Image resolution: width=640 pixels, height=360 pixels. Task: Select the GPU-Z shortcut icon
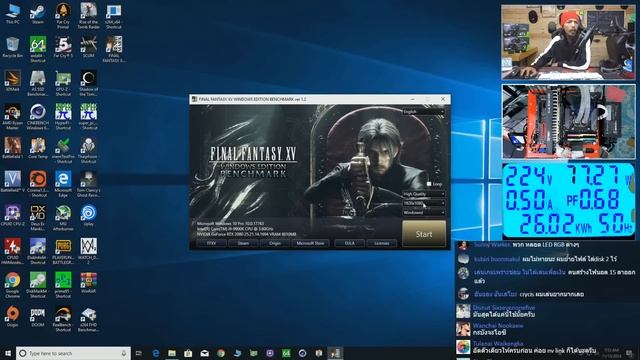pos(63,83)
